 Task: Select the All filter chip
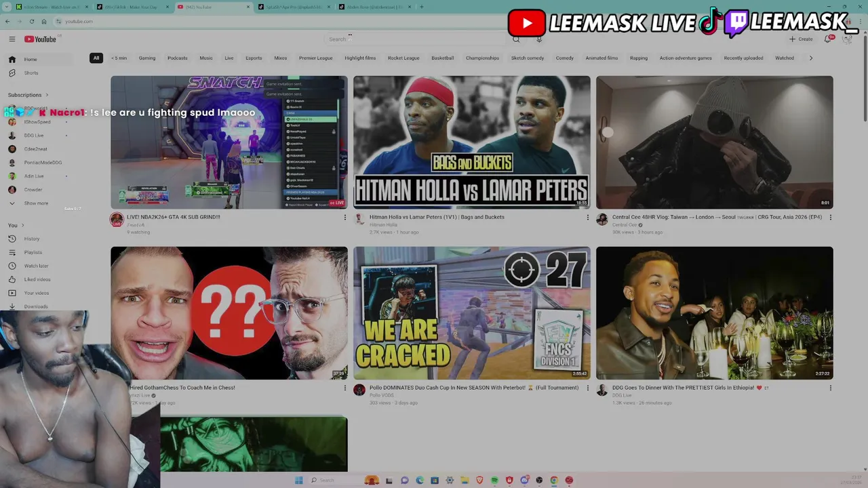pyautogui.click(x=96, y=58)
